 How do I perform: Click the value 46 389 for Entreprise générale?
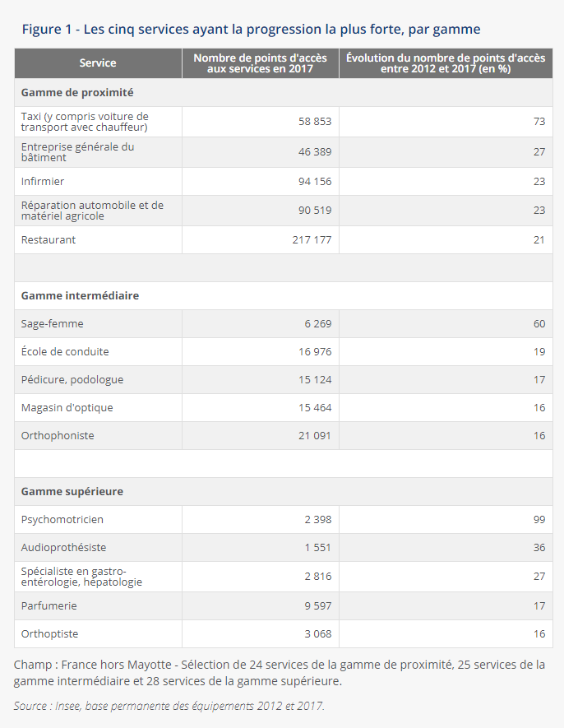click(x=314, y=152)
